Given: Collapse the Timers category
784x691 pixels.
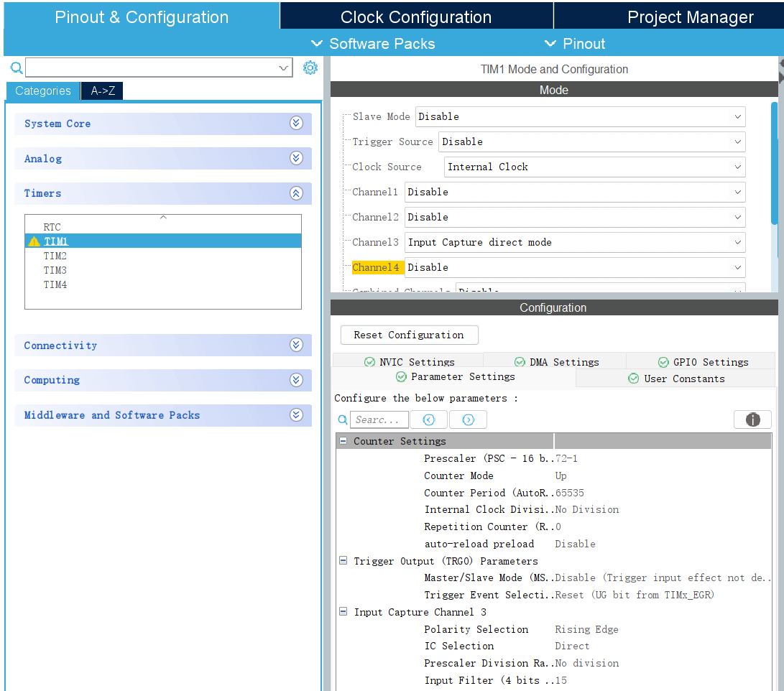Looking at the screenshot, I should [x=296, y=193].
